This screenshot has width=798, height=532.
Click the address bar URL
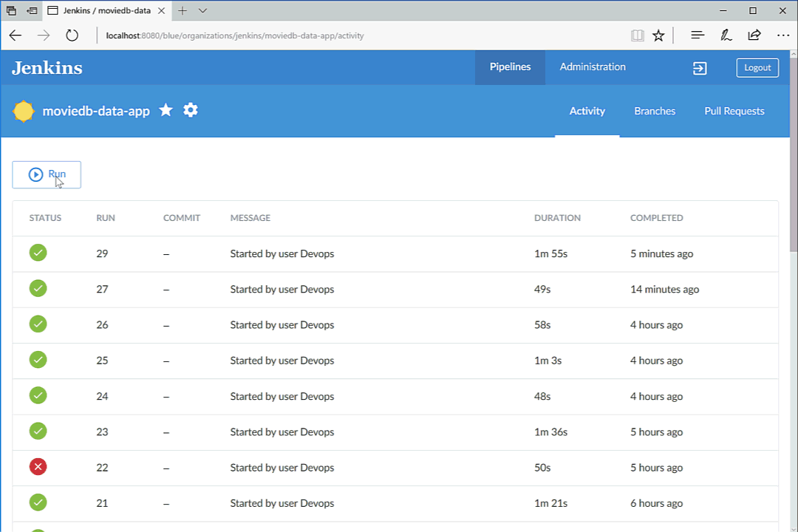(235, 35)
